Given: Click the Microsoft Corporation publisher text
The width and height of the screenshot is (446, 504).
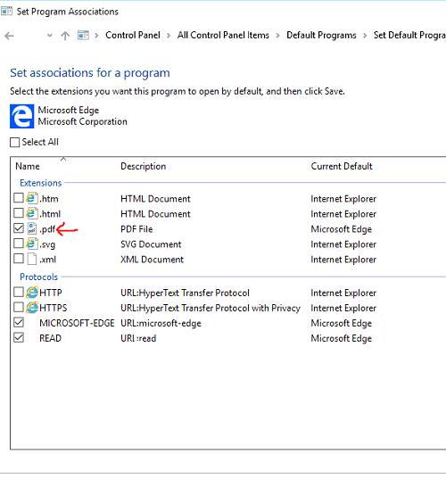Looking at the screenshot, I should coord(82,121).
